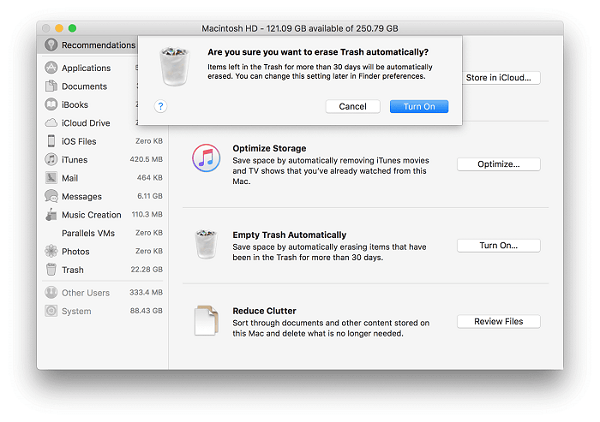Click the 333.4 MB Other Users size
Screen dimensions: 600x422
click(146, 292)
